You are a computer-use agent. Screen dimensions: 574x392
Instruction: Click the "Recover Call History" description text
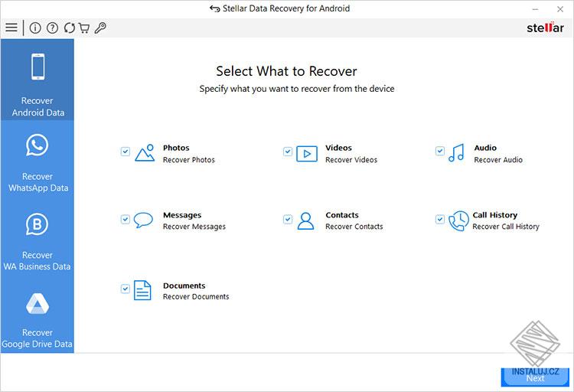[x=506, y=227]
